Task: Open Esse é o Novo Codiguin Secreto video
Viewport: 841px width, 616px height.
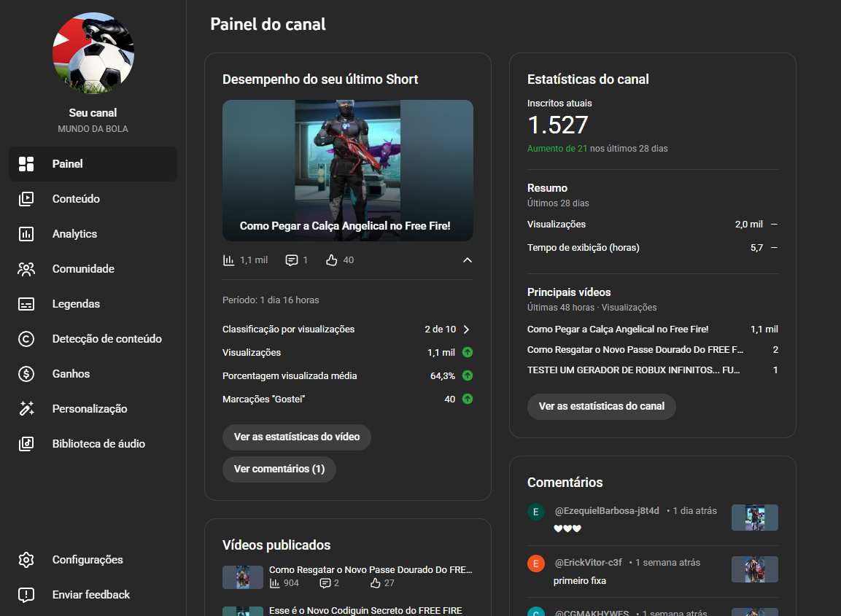Action: (365, 611)
